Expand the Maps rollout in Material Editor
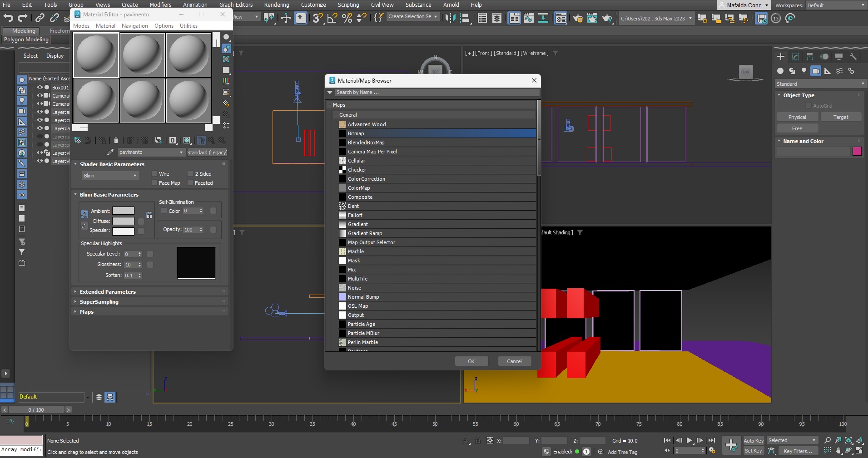Viewport: 868px width, 458px height. coord(87,312)
